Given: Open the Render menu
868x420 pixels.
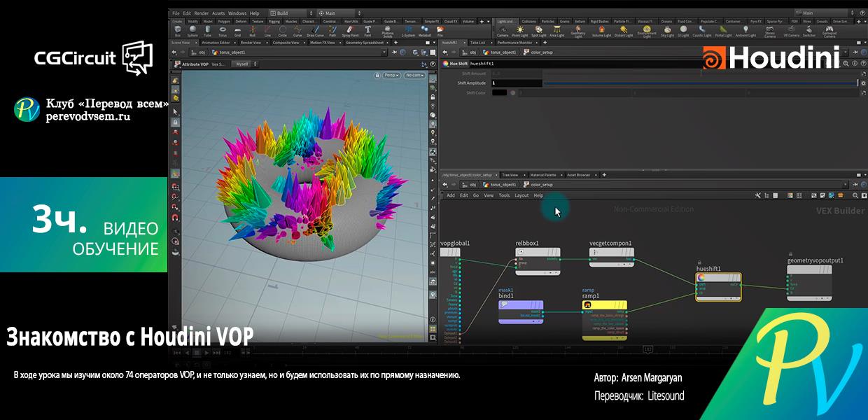Looking at the screenshot, I should (201, 13).
